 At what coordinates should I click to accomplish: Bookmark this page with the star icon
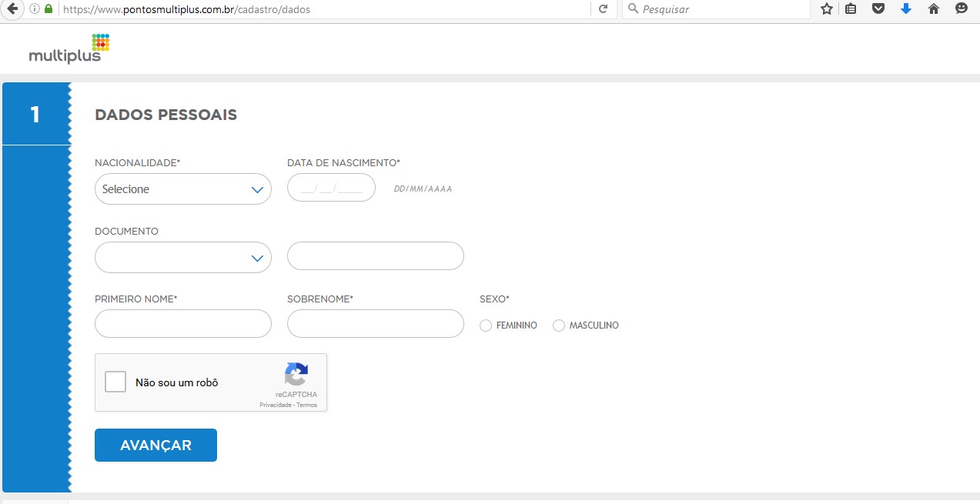827,9
